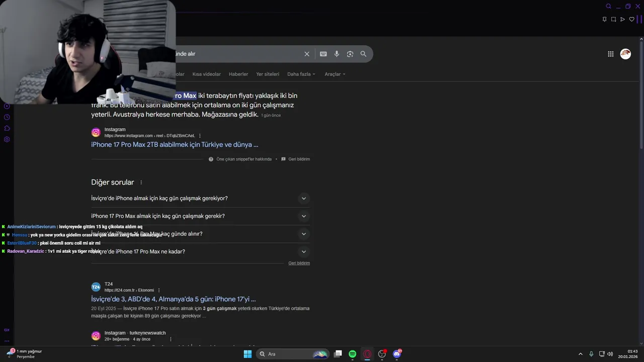644x362 pixels.
Task: Open Discord from the taskbar
Action: 397,354
